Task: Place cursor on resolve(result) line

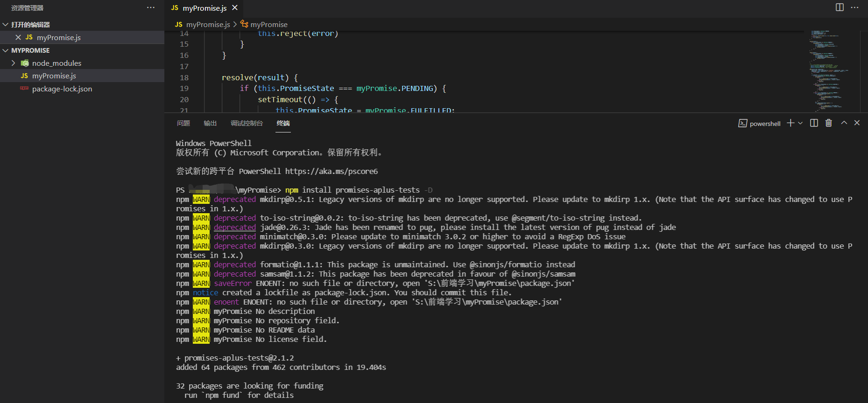Action: click(260, 77)
